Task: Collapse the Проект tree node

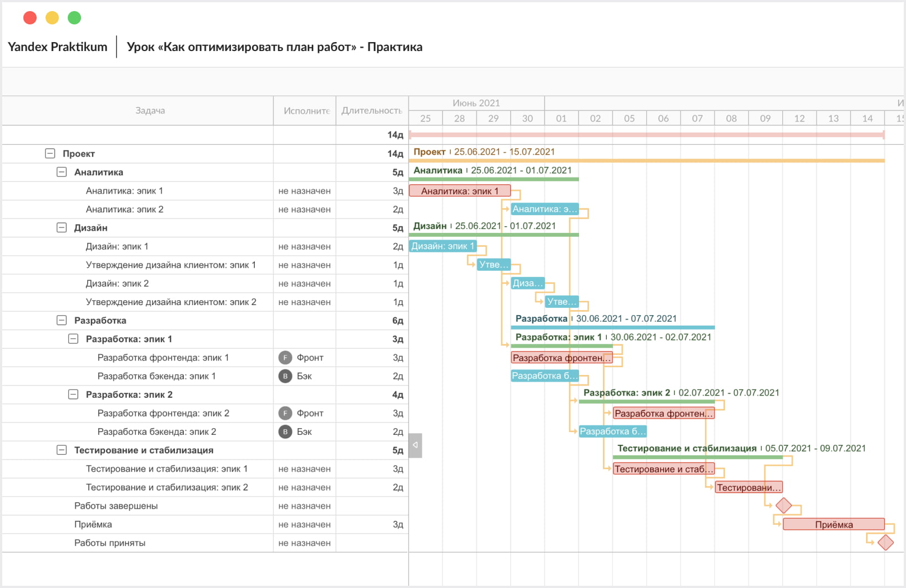Action: point(50,154)
